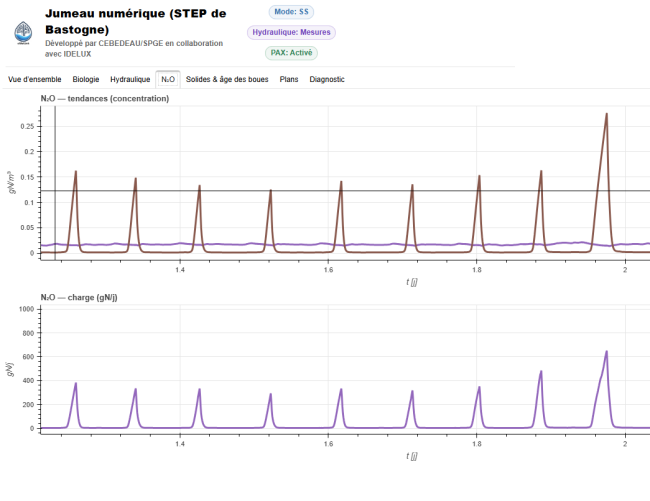
Task: Click the gN/m³ y-axis label
Action: pyautogui.click(x=12, y=181)
